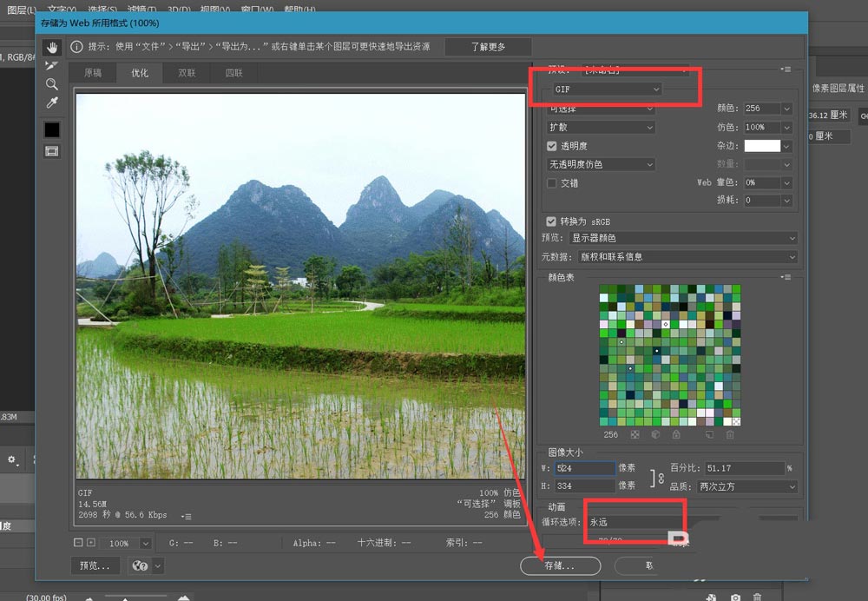Open the 窗口 menu in Photoshop

click(258, 10)
